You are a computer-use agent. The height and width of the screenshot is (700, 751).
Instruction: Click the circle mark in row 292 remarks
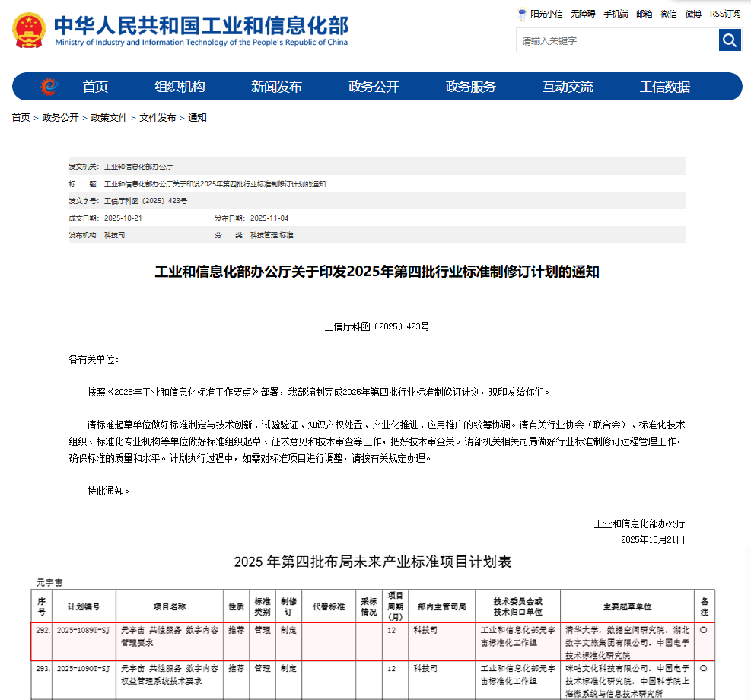[x=704, y=630]
